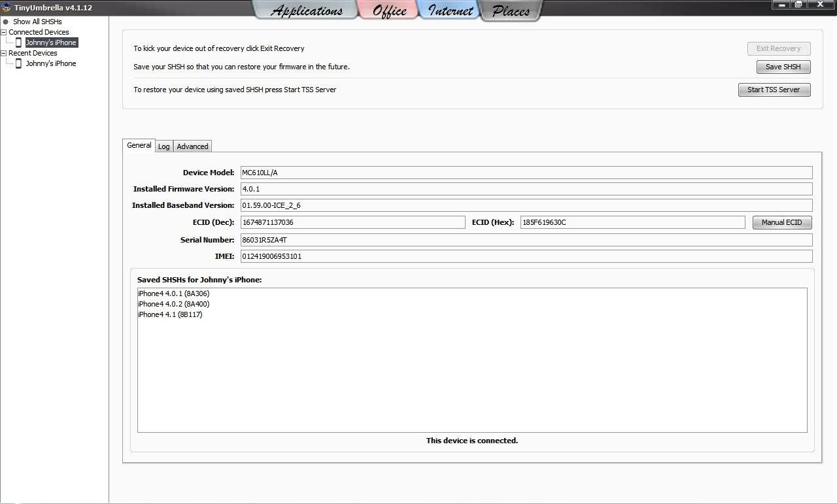Switch to the General tab

139,145
